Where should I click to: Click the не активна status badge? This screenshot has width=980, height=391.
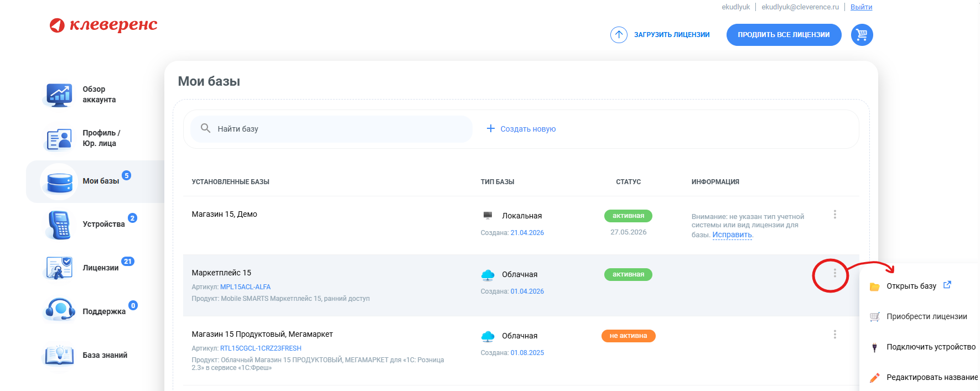pyautogui.click(x=628, y=336)
